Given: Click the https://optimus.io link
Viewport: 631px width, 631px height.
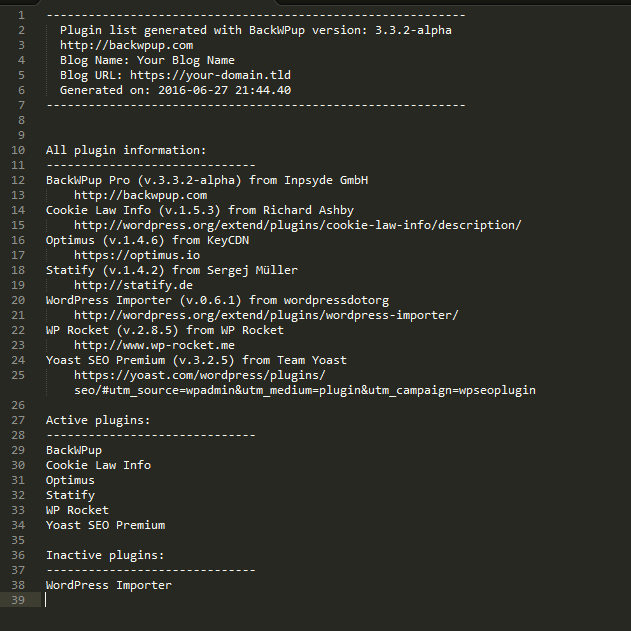Looking at the screenshot, I should (x=137, y=255).
